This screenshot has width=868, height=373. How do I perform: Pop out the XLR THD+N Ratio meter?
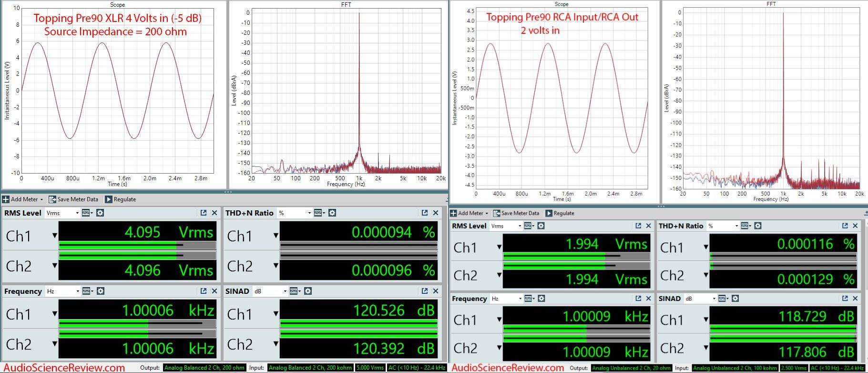pos(425,213)
